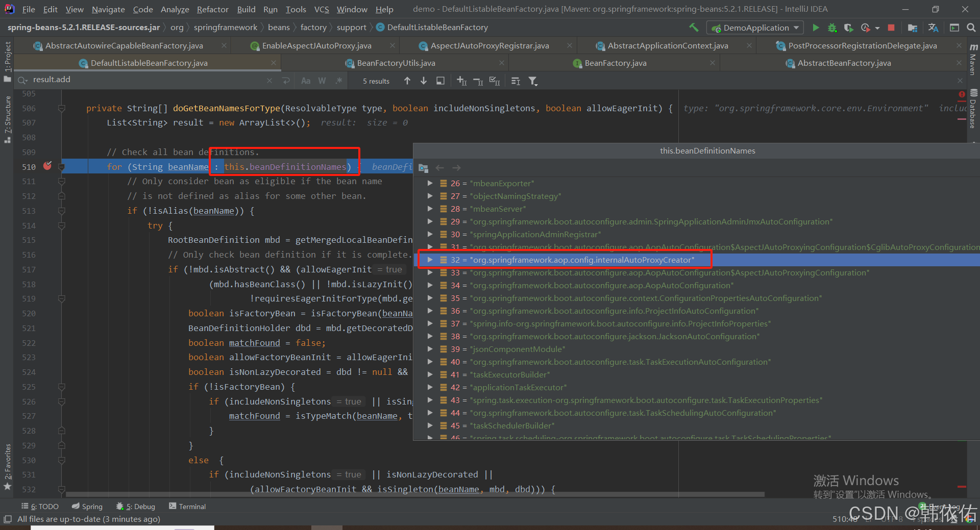The image size is (980, 530).
Task: Click the red error stripe indicator
Action: pos(962,94)
